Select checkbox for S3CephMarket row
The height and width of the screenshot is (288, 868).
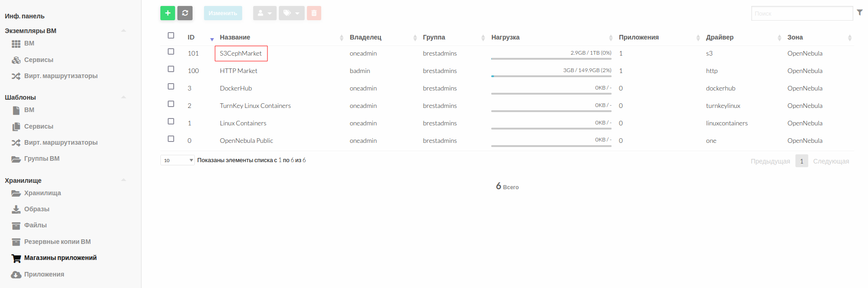coord(171,51)
